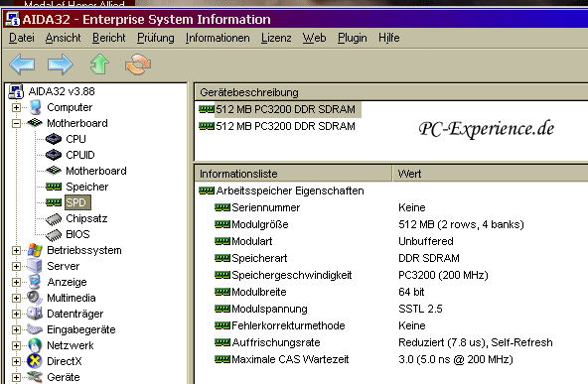Screen dimensions: 588x384
Task: Open the Bericht menu
Action: coord(108,38)
